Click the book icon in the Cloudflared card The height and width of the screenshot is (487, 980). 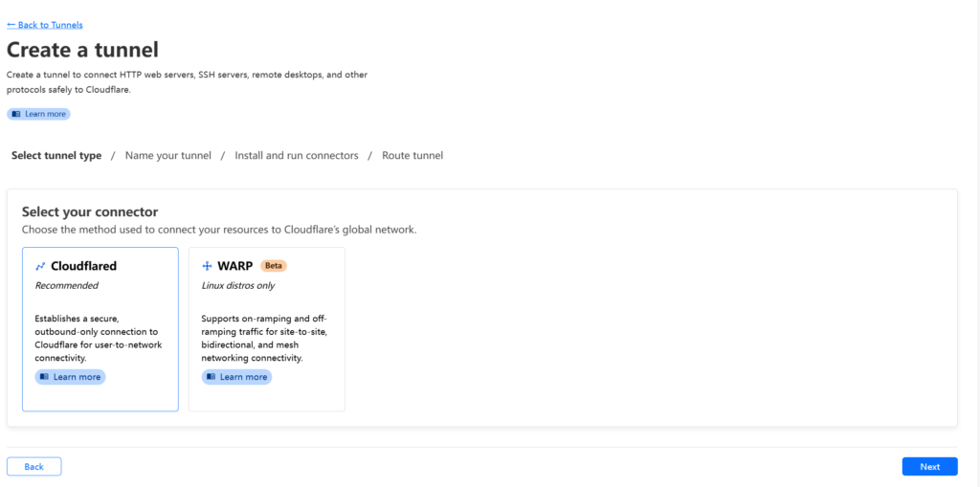pyautogui.click(x=44, y=377)
